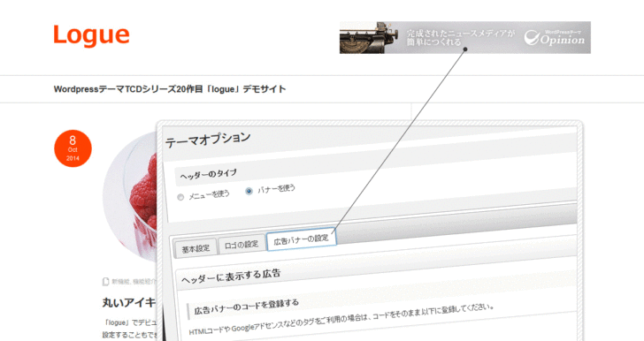This screenshot has width=644, height=341.
Task: Click the ヘッダーのタイプ section label
Action: (x=208, y=173)
